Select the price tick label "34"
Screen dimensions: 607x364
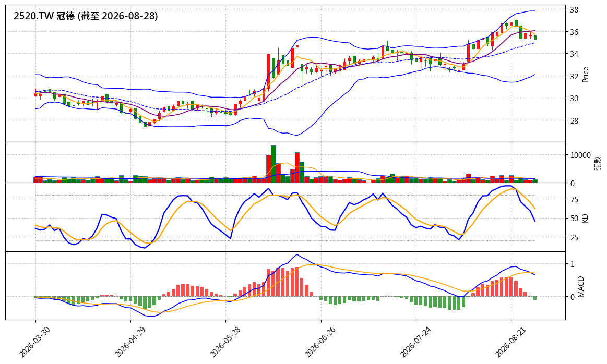coord(574,54)
